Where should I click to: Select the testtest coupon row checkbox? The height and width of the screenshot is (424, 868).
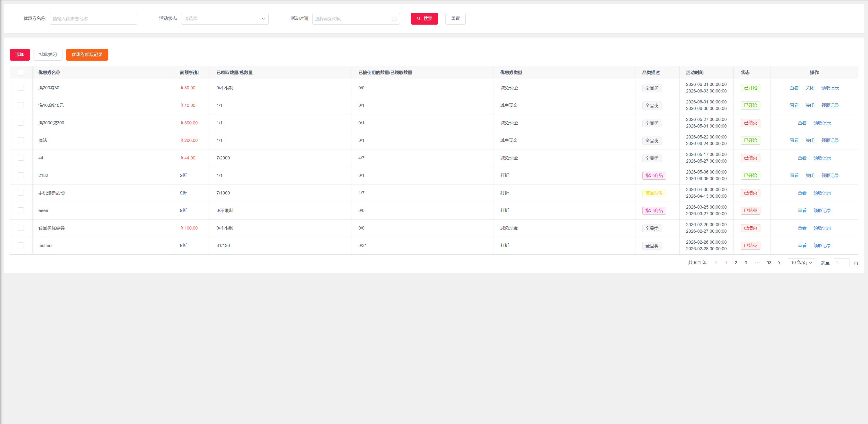click(21, 246)
